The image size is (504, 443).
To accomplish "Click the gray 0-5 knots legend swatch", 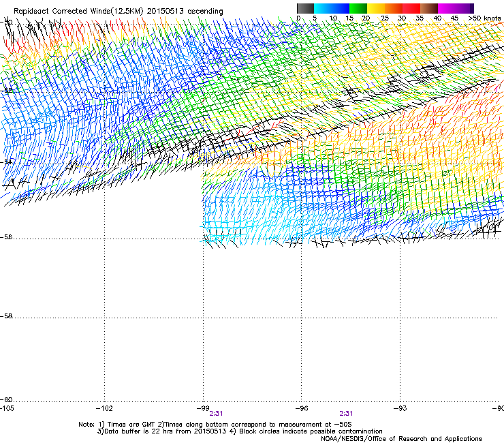I will click(305, 8).
